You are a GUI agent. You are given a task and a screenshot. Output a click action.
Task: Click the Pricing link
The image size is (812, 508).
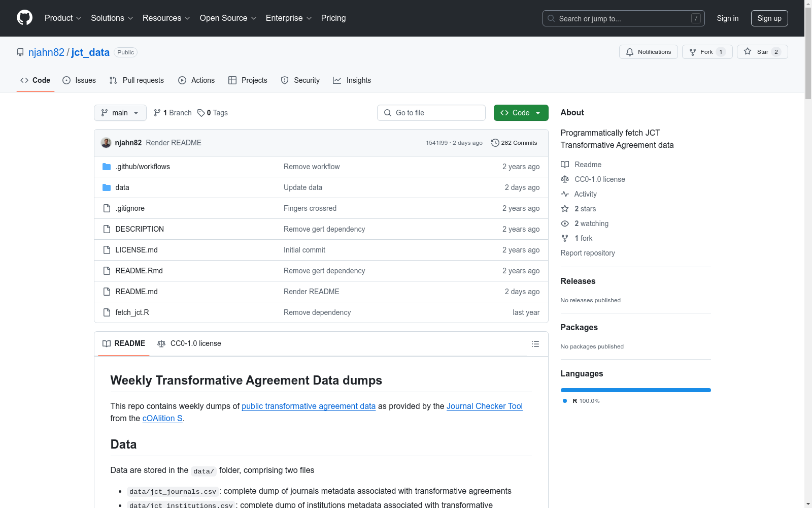[x=333, y=18]
